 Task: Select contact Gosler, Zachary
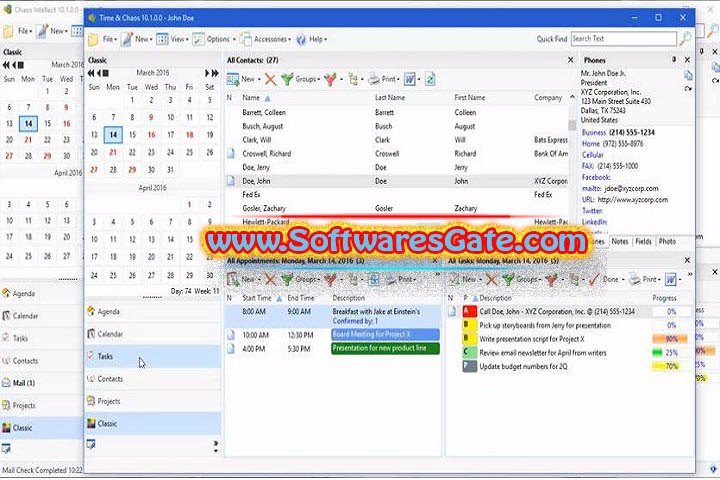(x=397, y=209)
